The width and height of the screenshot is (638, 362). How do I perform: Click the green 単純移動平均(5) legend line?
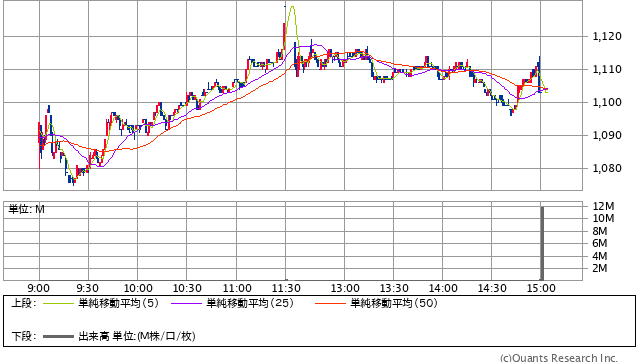point(58,303)
